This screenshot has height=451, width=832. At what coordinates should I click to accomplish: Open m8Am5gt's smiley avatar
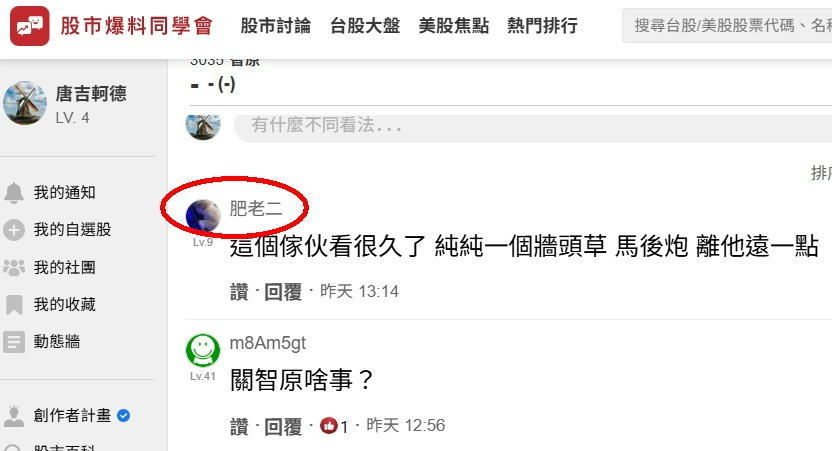(x=203, y=350)
